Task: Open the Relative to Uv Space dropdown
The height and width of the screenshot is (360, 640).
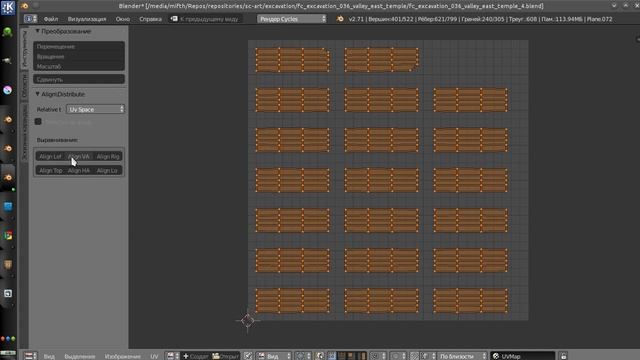Action: pyautogui.click(x=96, y=109)
